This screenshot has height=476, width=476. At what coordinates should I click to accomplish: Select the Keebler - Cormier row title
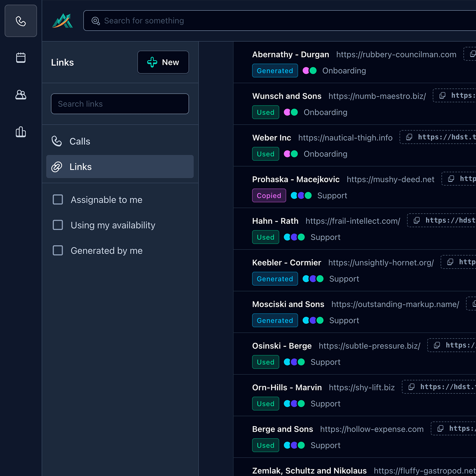(x=287, y=263)
